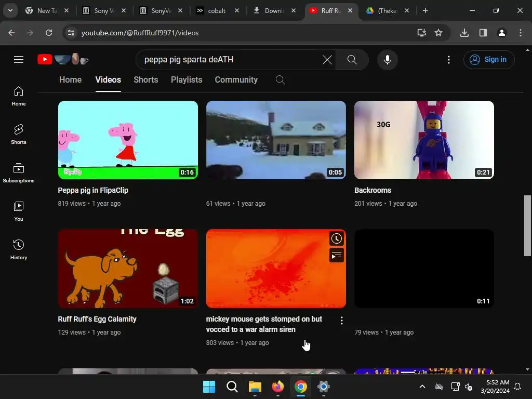
Task: Click the Backrooms video title
Action: 373,190
